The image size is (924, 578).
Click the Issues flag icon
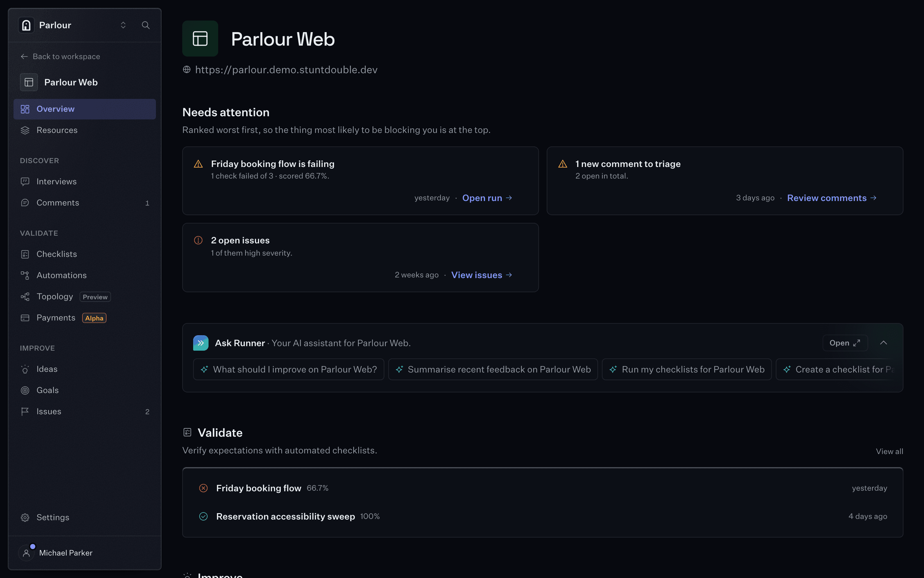point(25,412)
